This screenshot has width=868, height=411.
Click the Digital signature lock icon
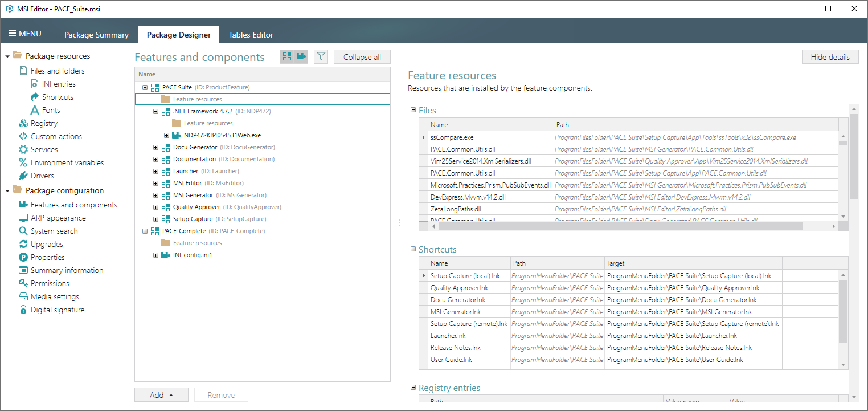(x=23, y=310)
